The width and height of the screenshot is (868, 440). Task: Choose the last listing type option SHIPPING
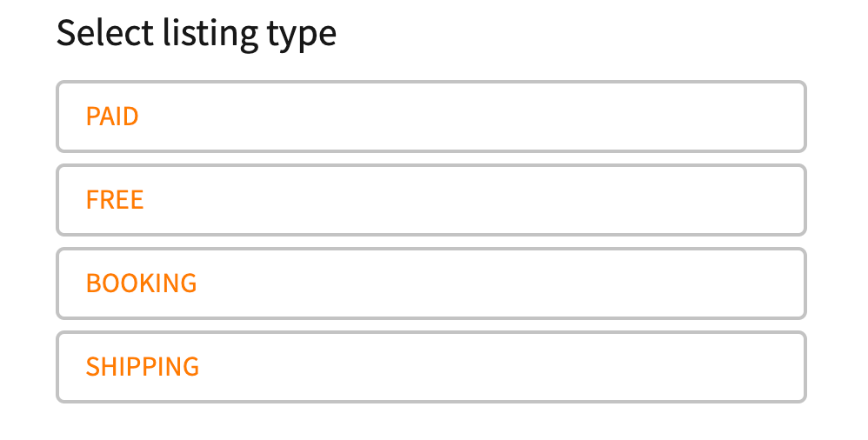point(431,367)
